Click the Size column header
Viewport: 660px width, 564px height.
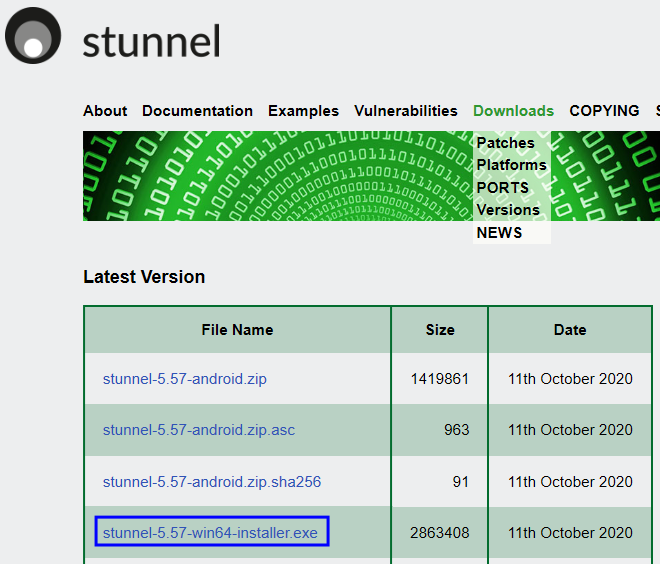point(440,330)
